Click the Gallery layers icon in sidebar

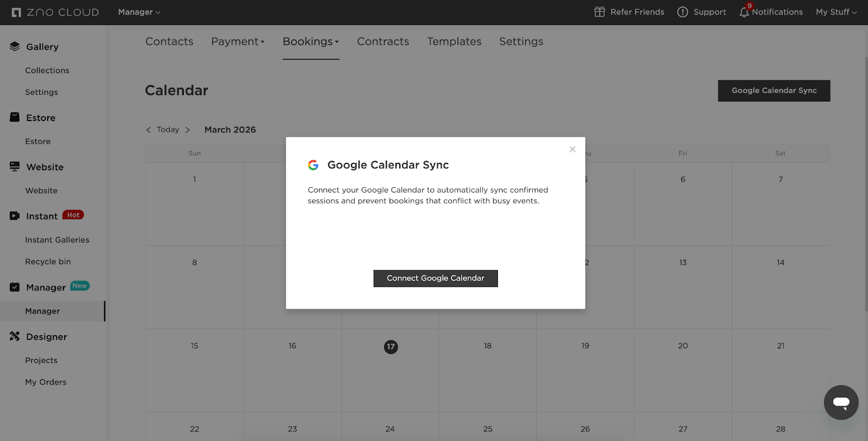pos(15,47)
